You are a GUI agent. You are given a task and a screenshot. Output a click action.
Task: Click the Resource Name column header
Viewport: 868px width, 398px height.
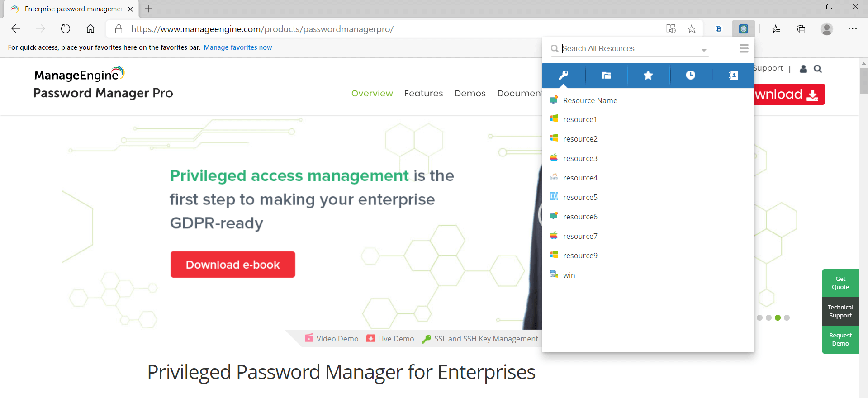pos(590,100)
